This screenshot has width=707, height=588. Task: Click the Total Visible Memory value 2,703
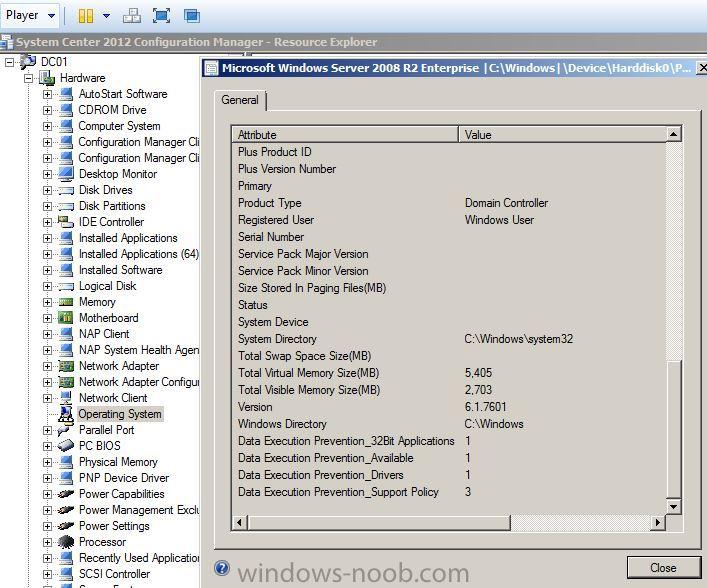point(478,390)
